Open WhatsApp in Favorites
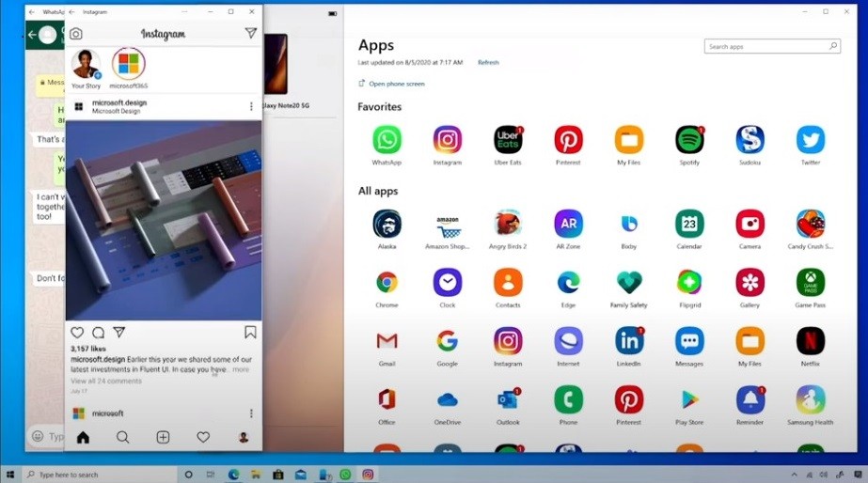 pos(387,140)
